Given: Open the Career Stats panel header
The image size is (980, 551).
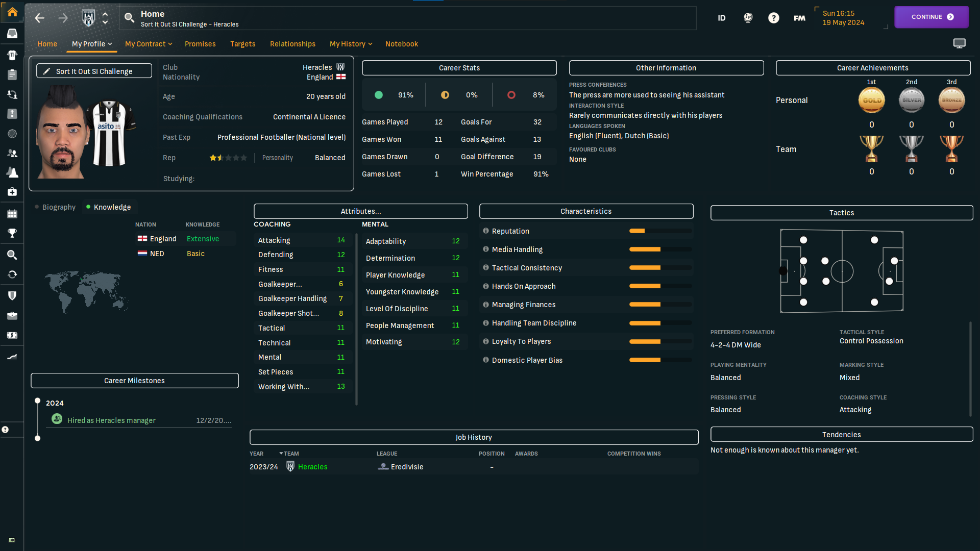Looking at the screenshot, I should click(x=459, y=68).
